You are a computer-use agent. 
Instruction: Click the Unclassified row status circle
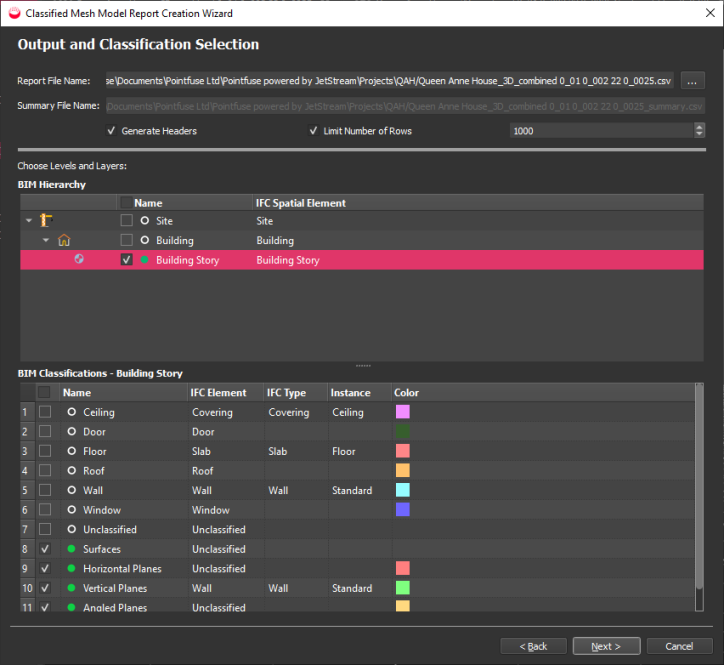click(72, 529)
